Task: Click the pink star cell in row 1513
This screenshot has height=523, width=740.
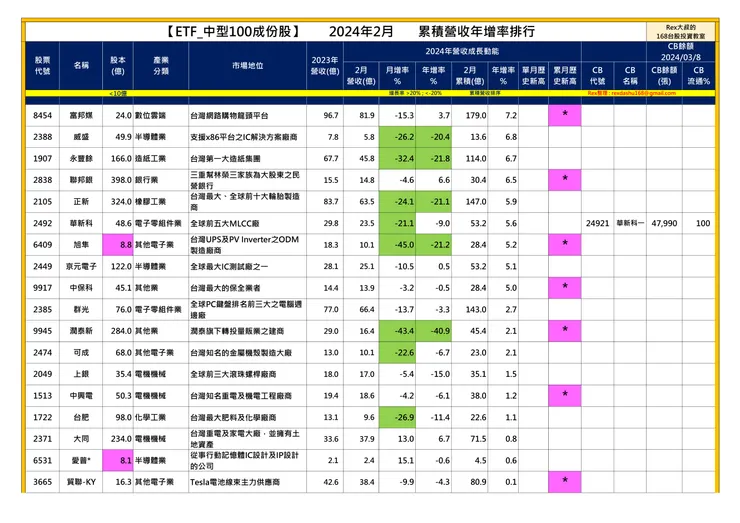Action: pos(564,396)
